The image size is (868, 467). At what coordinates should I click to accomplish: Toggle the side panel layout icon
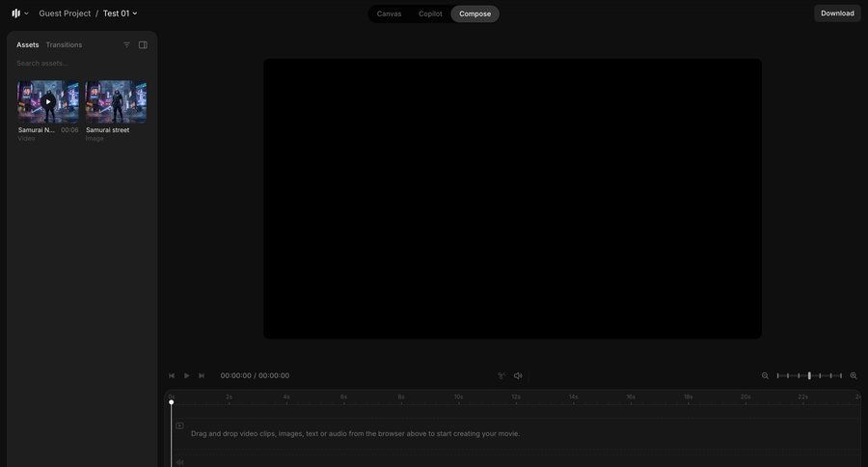(x=143, y=45)
